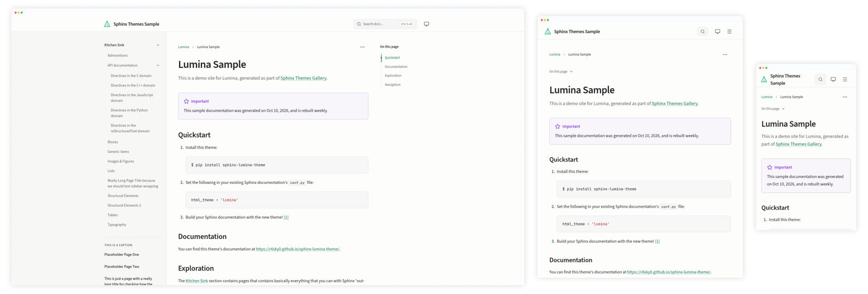The height and width of the screenshot is (294, 868).
Task: Open Placeholder Page One
Action: point(122,254)
